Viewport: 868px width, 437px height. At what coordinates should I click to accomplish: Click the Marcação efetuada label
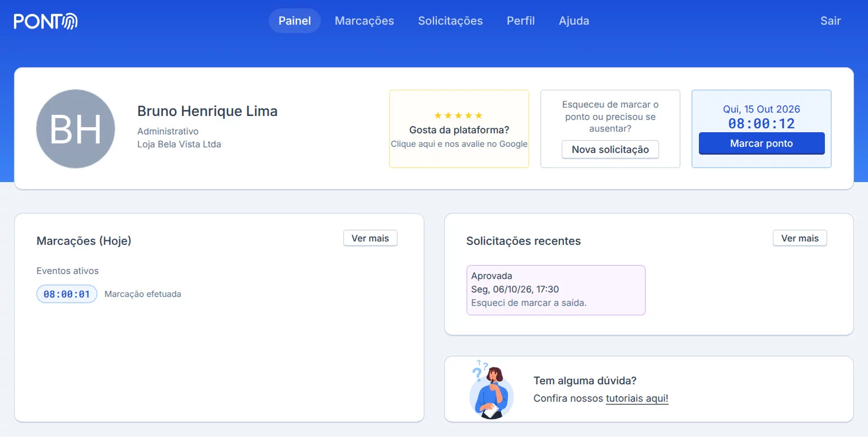pos(143,294)
